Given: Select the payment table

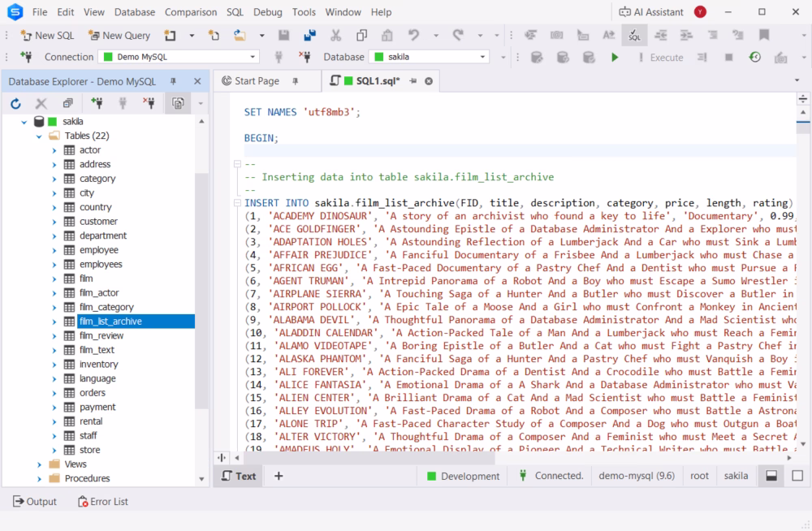Looking at the screenshot, I should [97, 408].
